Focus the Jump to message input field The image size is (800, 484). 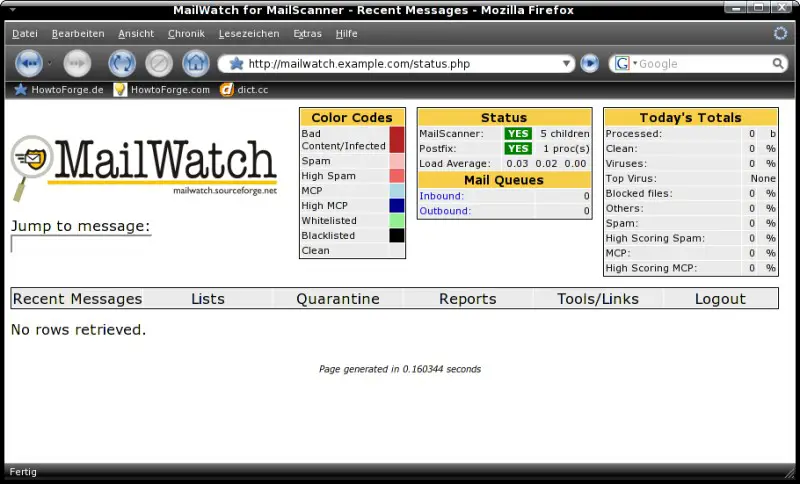81,244
